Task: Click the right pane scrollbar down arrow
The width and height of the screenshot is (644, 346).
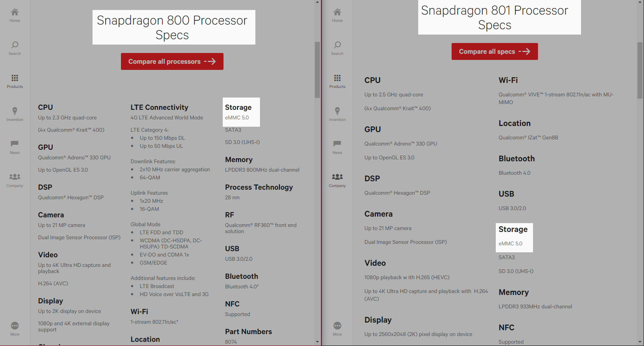Action: point(640,341)
